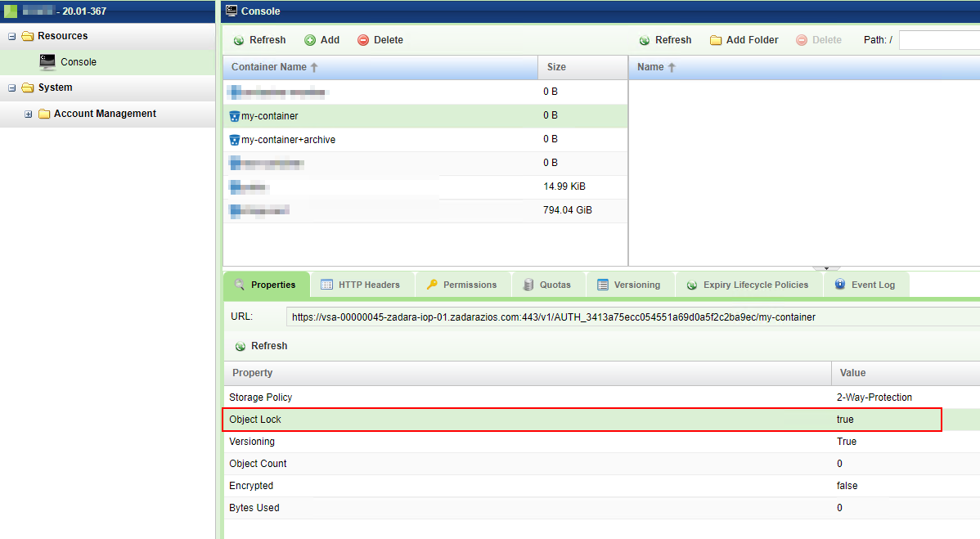Screen dimensions: 980x539
Task: Refresh the container list
Action: (x=259, y=40)
